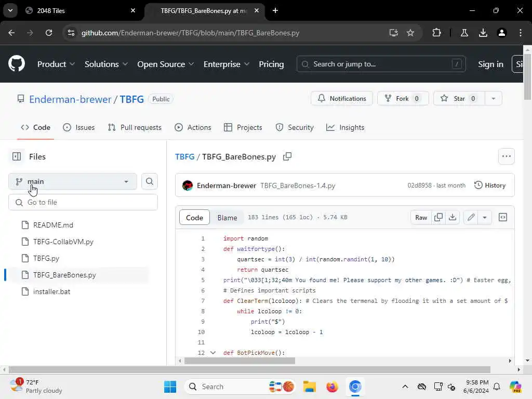Open Chrome three-dot menu
Viewport: 532px width, 399px height.
(x=521, y=33)
